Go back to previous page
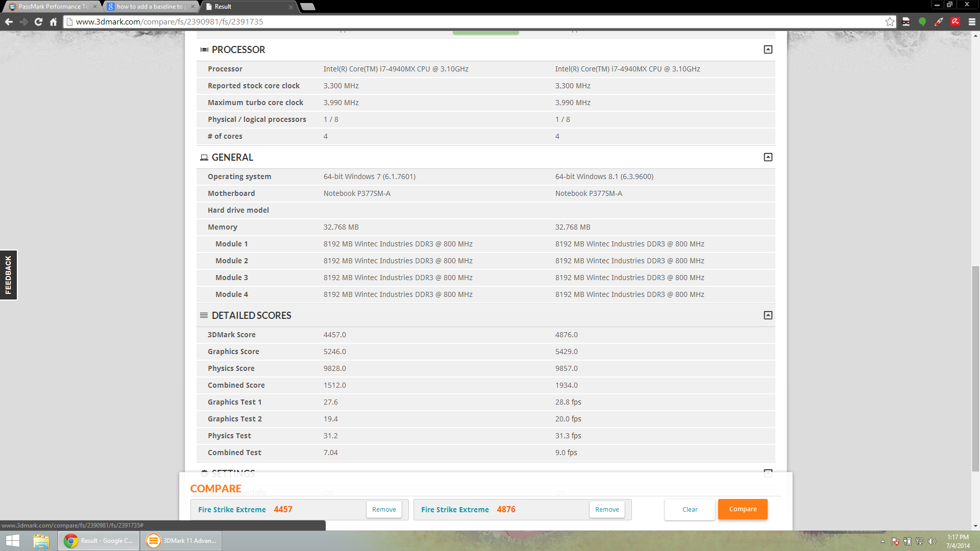Image resolution: width=980 pixels, height=551 pixels. (x=9, y=22)
